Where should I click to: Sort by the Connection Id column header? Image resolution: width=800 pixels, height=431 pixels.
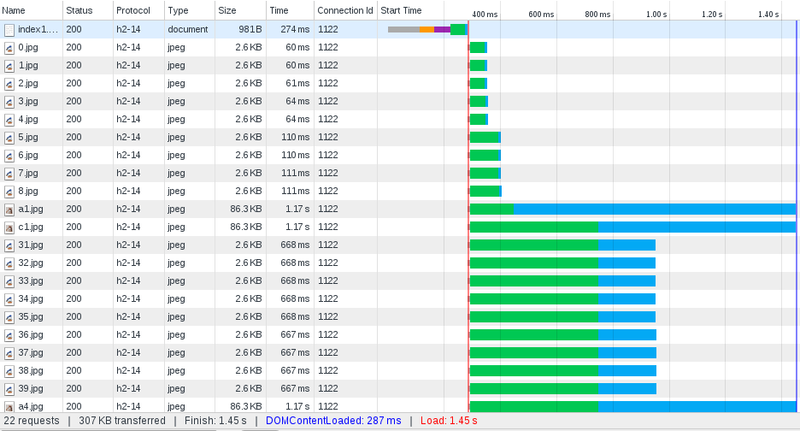coord(345,11)
